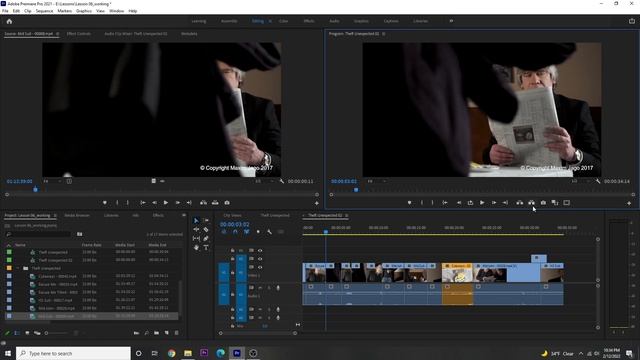This screenshot has height=360, width=640.
Task: Go to In point in Program monitor
Action: coord(445,202)
